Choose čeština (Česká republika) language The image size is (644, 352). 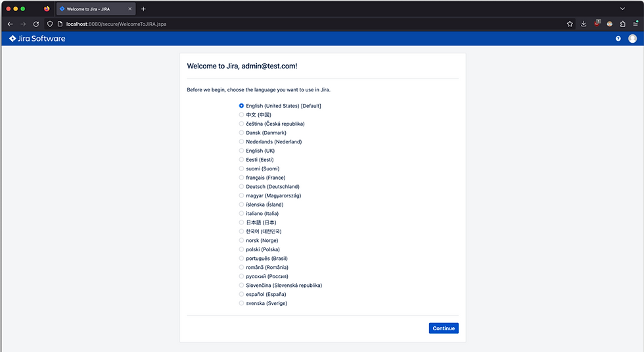(x=242, y=124)
